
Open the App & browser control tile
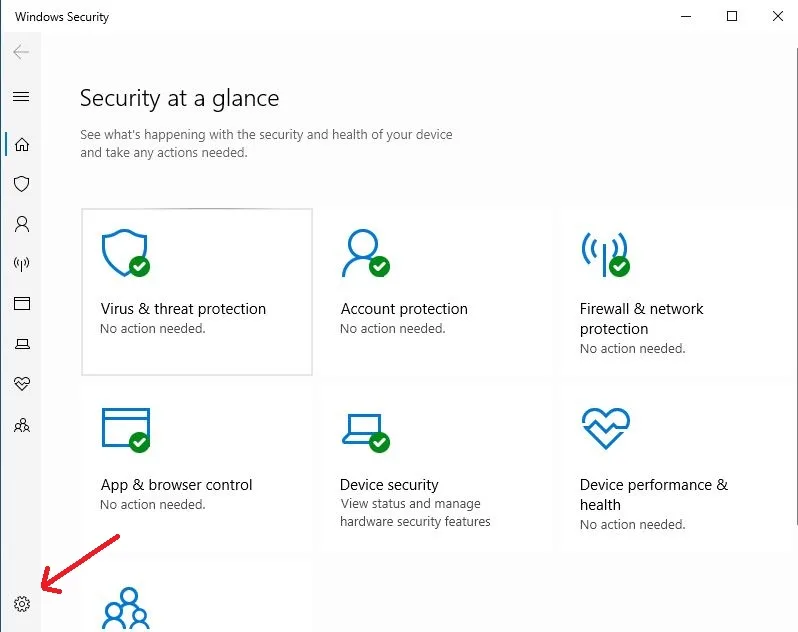196,467
